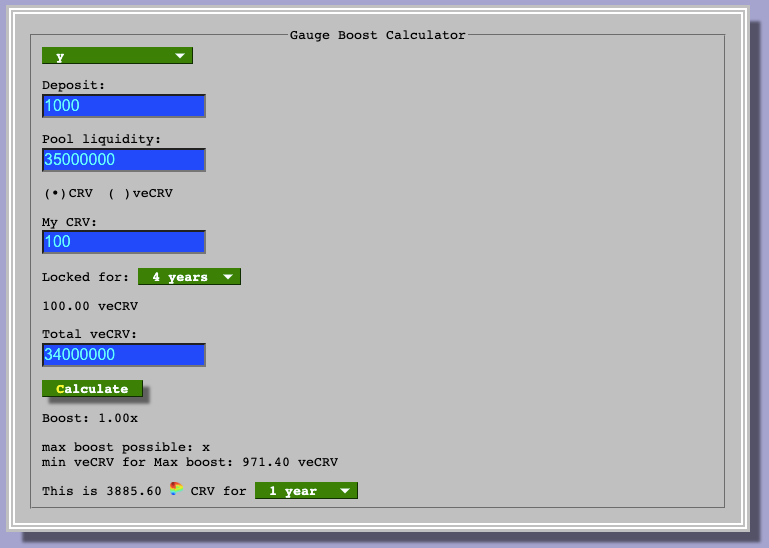Focus the Total veCRV input field
The image size is (769, 548).
[x=124, y=355]
